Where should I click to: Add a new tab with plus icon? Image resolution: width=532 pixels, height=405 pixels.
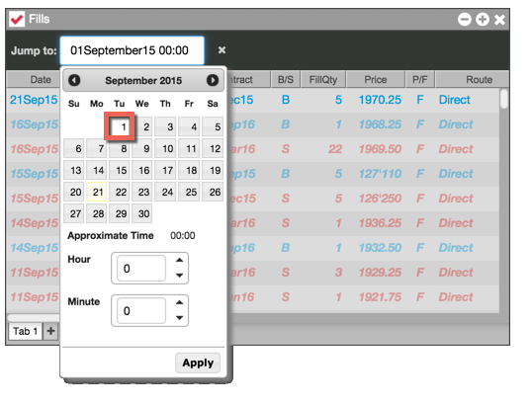[50, 331]
